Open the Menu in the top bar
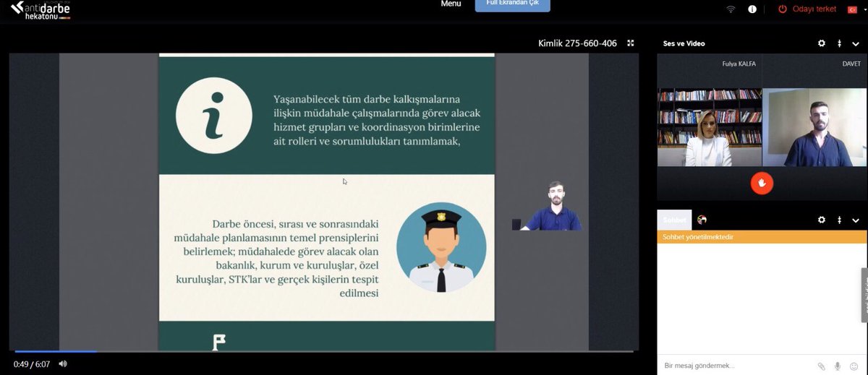868x375 pixels. 451,4
